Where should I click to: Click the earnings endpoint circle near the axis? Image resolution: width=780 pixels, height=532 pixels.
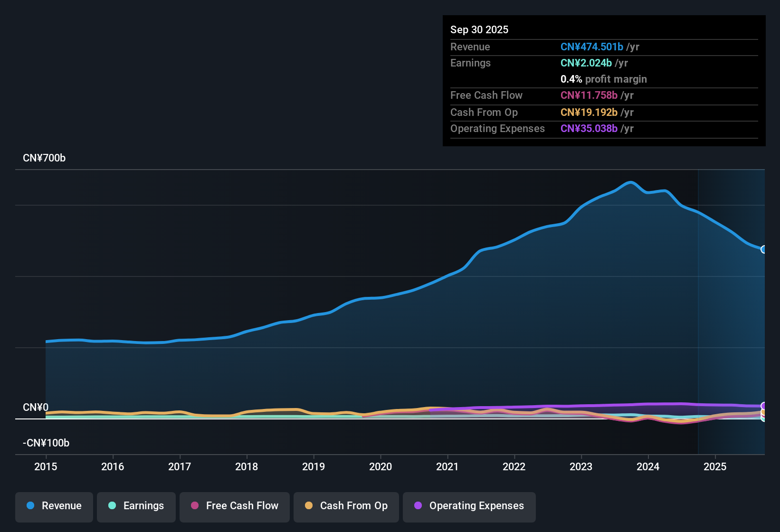click(x=763, y=419)
